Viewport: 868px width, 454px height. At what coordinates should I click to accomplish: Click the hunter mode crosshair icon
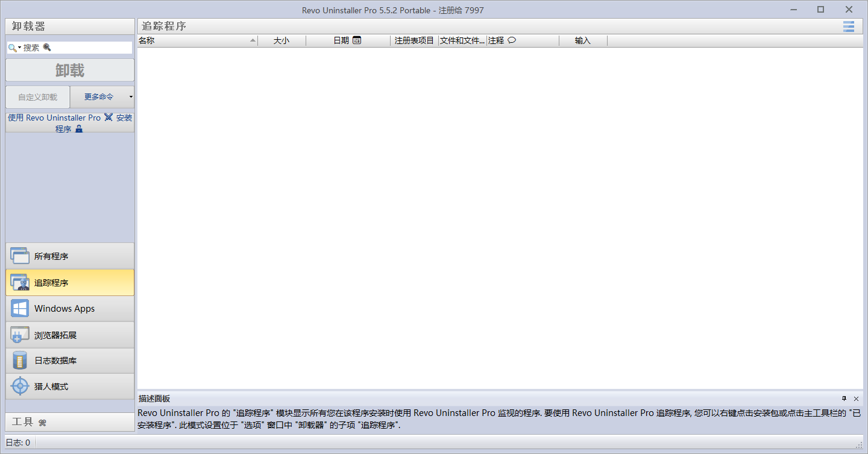(x=20, y=386)
